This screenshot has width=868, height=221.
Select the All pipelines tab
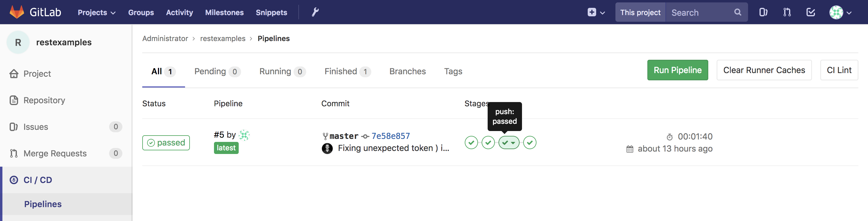click(163, 72)
